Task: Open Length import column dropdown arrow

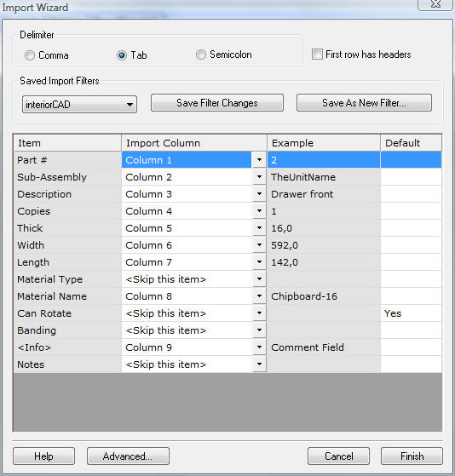Action: tap(259, 261)
